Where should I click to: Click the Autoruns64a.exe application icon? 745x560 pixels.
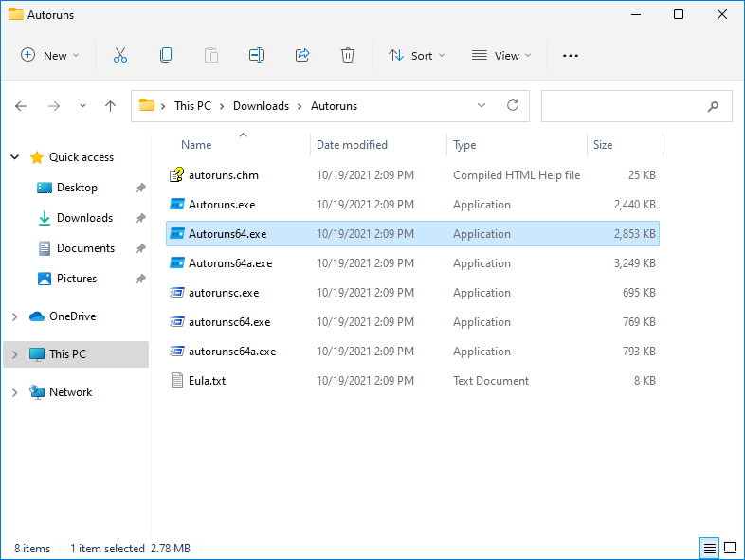pyautogui.click(x=176, y=262)
